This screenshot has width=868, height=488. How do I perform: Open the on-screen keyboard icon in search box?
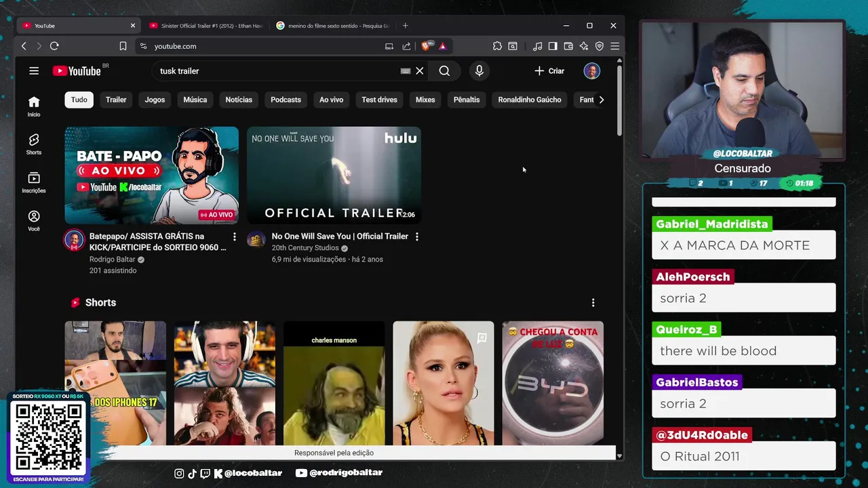[406, 70]
